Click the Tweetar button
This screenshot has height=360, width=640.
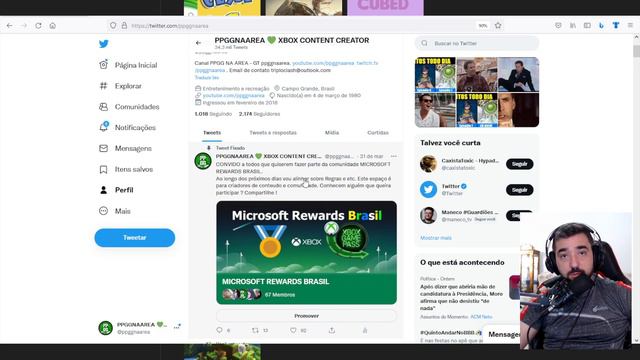[135, 238]
